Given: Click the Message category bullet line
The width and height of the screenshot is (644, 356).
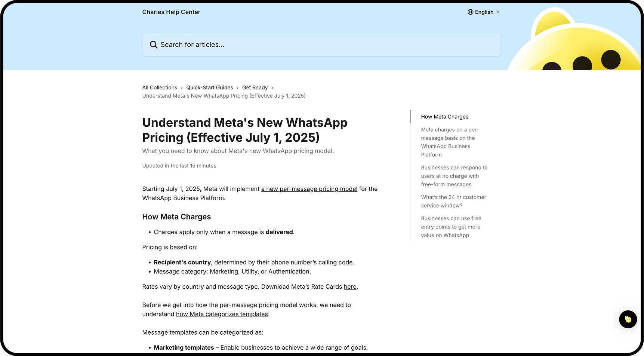Looking at the screenshot, I should coord(232,271).
